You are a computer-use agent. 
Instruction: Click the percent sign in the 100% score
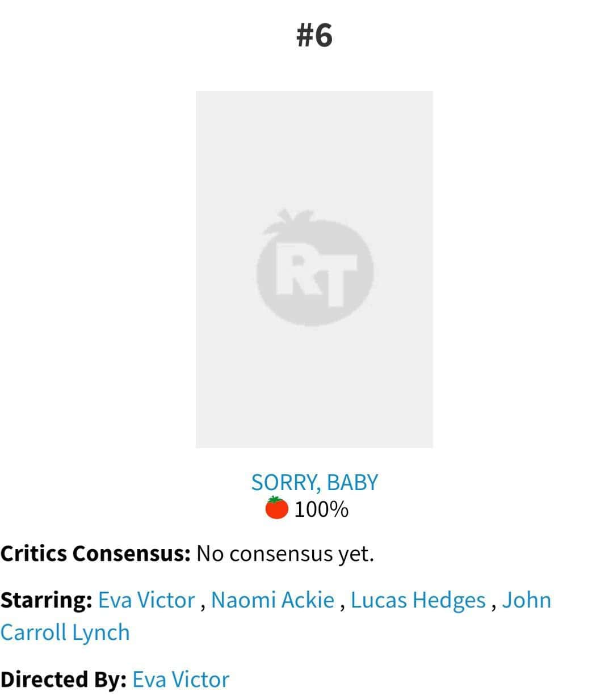pyautogui.click(x=339, y=509)
